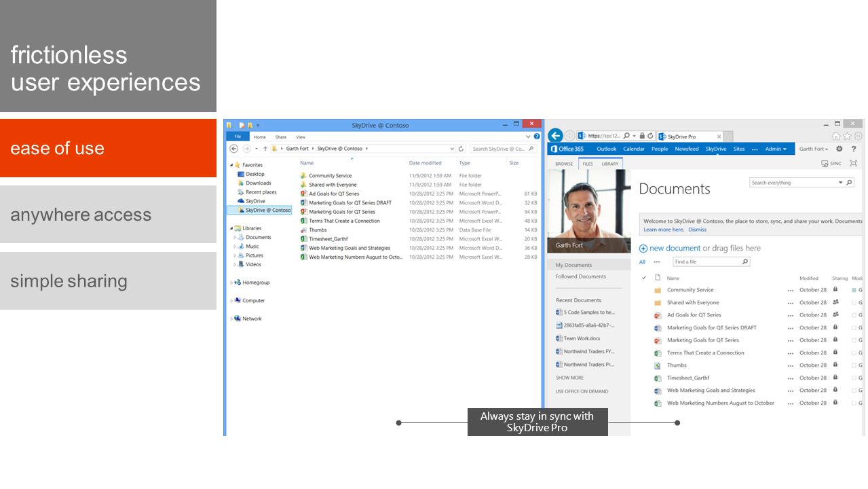Click the Explorer address bar refresh icon
The image size is (868, 489).
click(461, 149)
